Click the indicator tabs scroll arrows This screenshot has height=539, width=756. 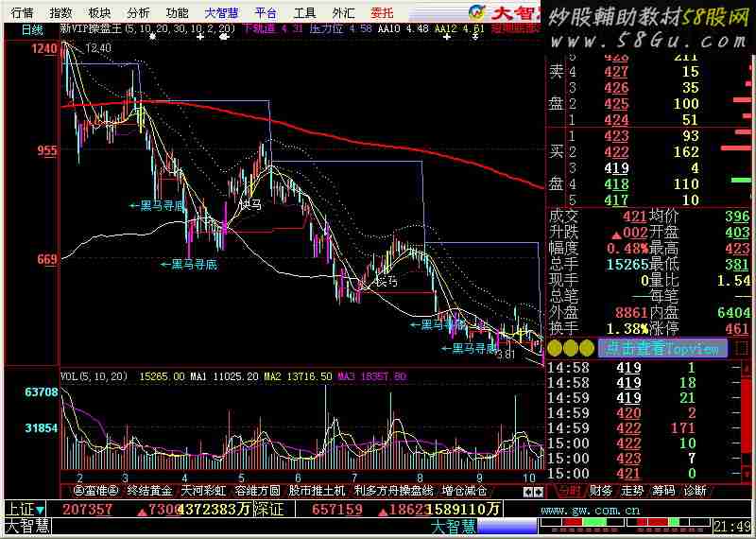534,492
